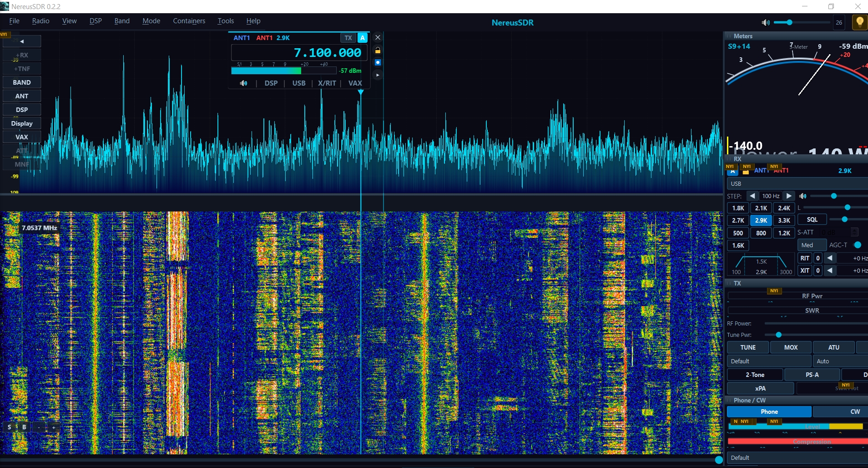The height and width of the screenshot is (468, 868).
Task: Mute audio in the VFO flag
Action: tap(244, 83)
